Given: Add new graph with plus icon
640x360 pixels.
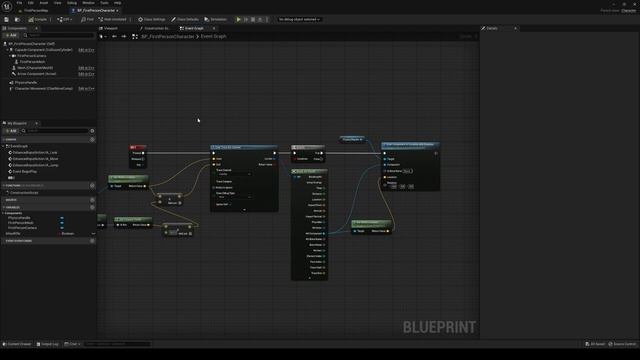Looking at the screenshot, I should [x=92, y=140].
